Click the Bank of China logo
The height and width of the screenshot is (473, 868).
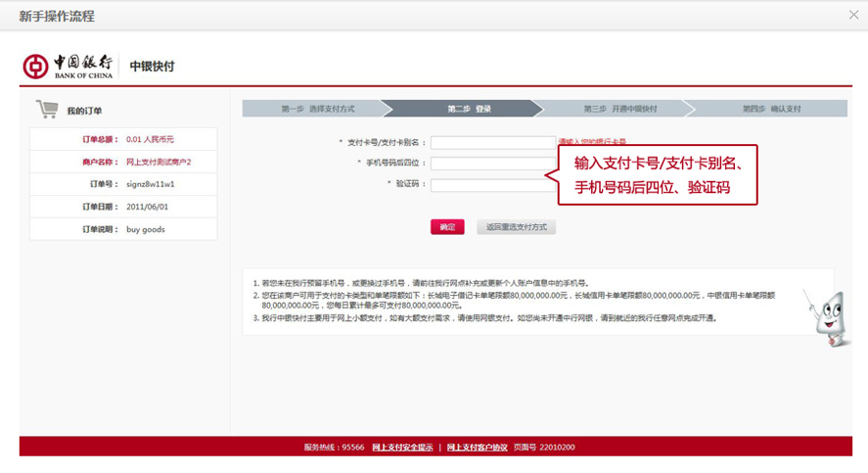(68, 66)
